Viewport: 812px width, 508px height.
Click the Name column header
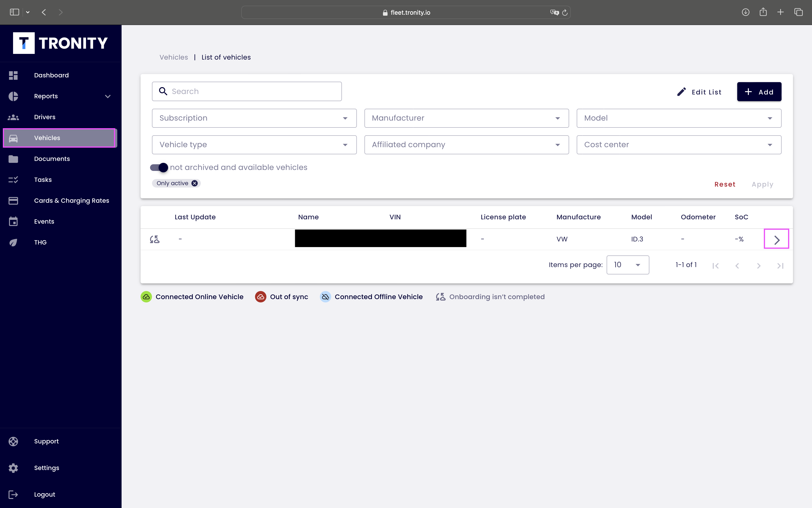[308, 217]
